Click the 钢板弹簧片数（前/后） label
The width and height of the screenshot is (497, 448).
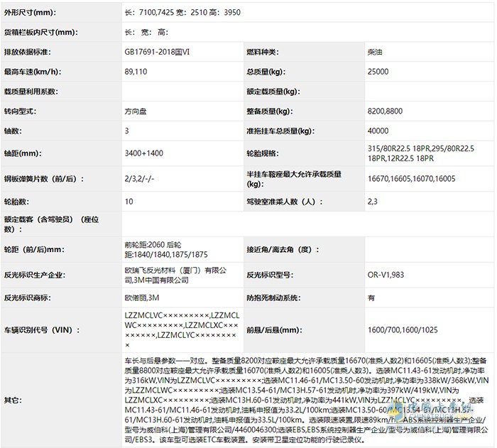tap(44, 179)
